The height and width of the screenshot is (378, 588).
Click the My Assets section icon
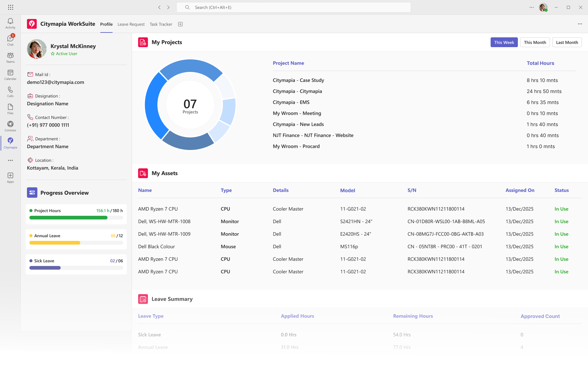[143, 173]
